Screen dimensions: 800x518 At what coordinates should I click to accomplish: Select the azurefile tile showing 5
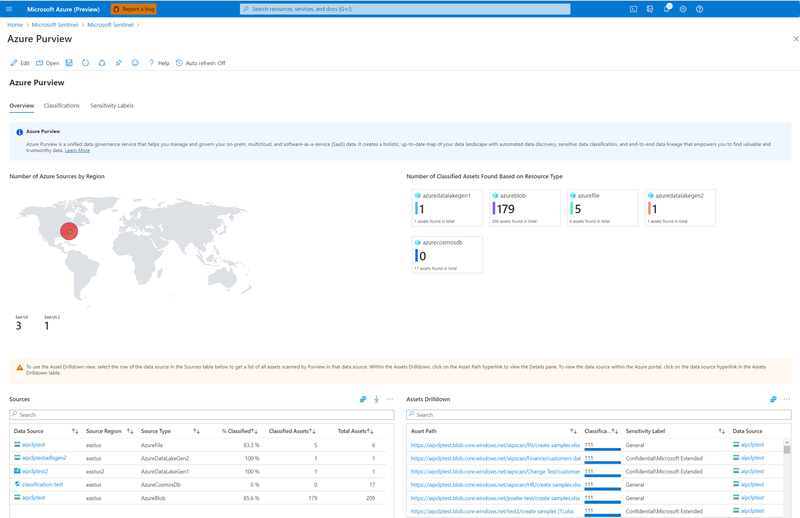(603, 208)
